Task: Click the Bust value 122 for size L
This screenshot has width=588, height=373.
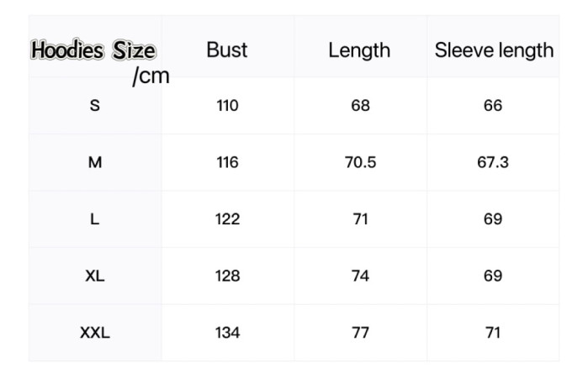Action: [x=227, y=219]
